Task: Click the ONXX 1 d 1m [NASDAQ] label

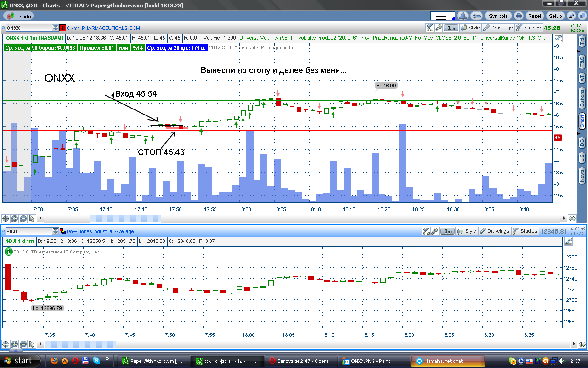Action: (x=34, y=38)
